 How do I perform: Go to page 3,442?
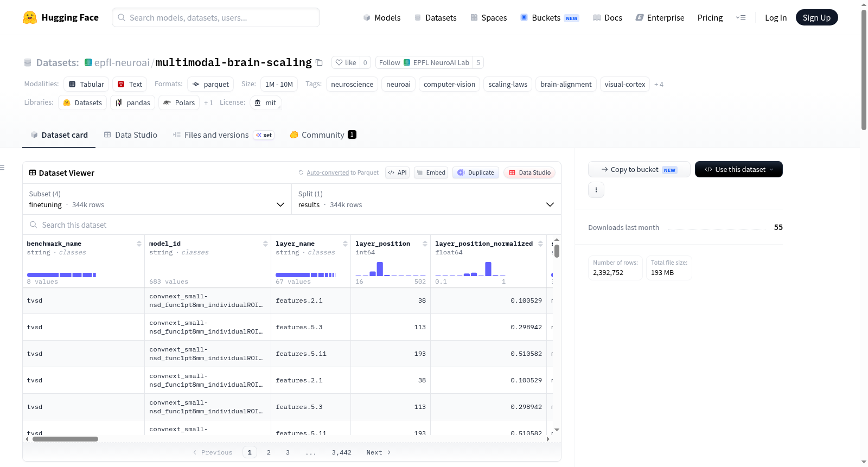(342, 452)
